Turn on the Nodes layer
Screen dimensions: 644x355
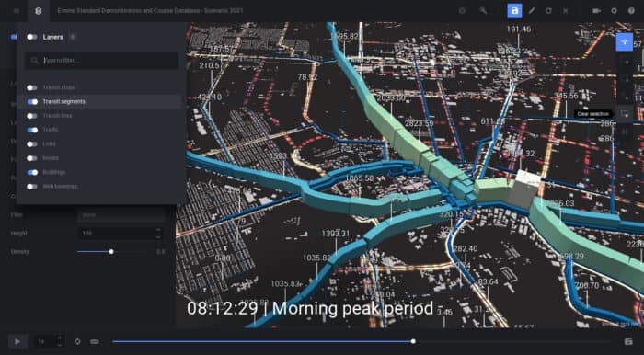[32, 158]
